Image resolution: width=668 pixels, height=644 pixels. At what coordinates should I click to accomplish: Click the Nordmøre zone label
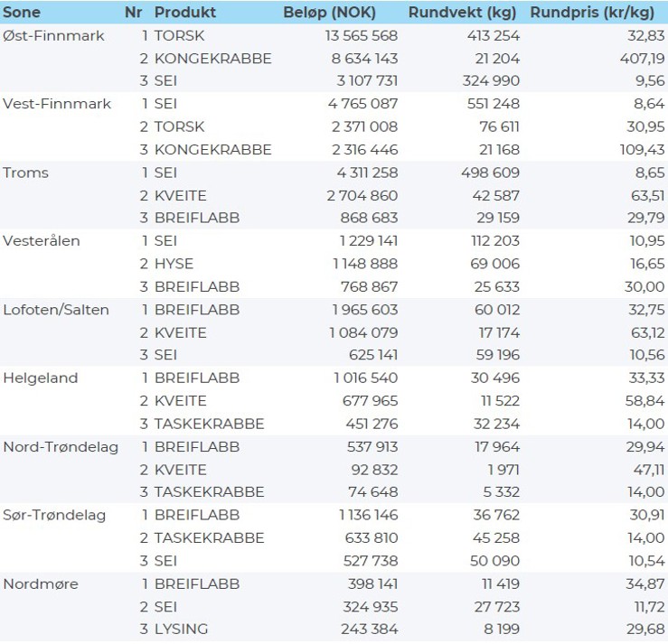pos(41,583)
